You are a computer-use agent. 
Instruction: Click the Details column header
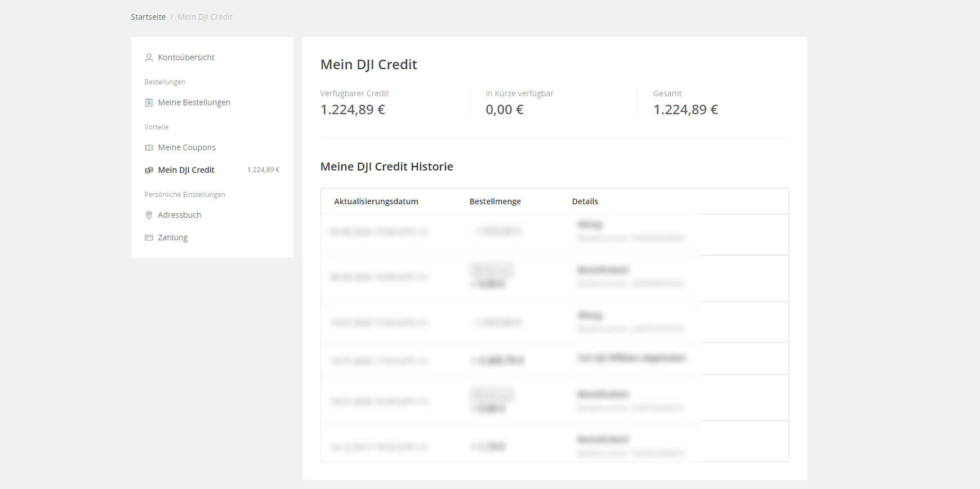[585, 201]
